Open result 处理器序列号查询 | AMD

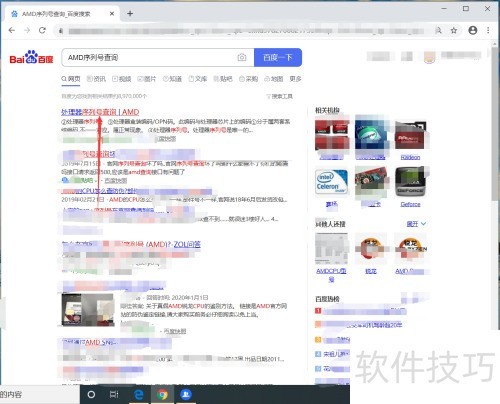(x=100, y=112)
